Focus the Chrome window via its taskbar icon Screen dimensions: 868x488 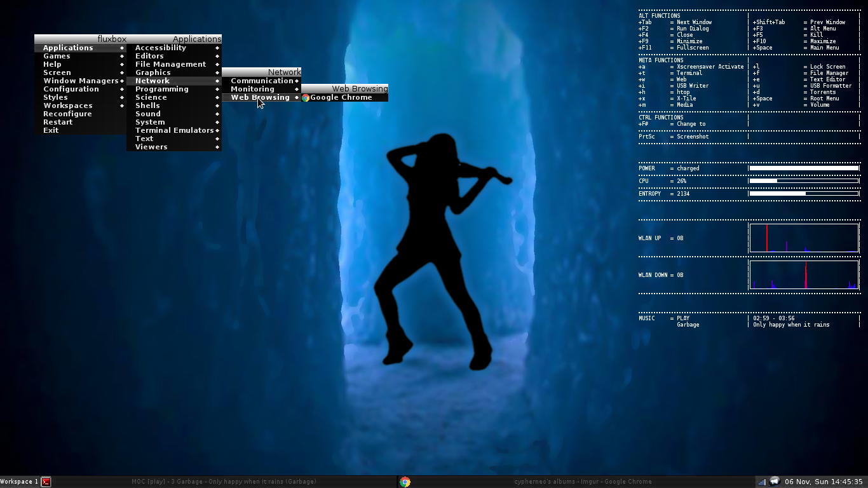click(x=405, y=482)
